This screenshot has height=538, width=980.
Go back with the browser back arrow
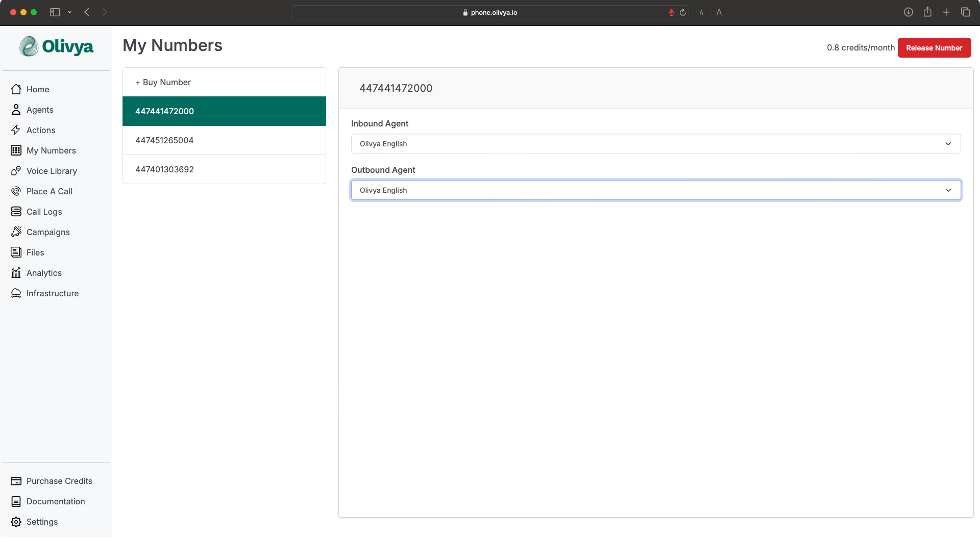coord(87,12)
